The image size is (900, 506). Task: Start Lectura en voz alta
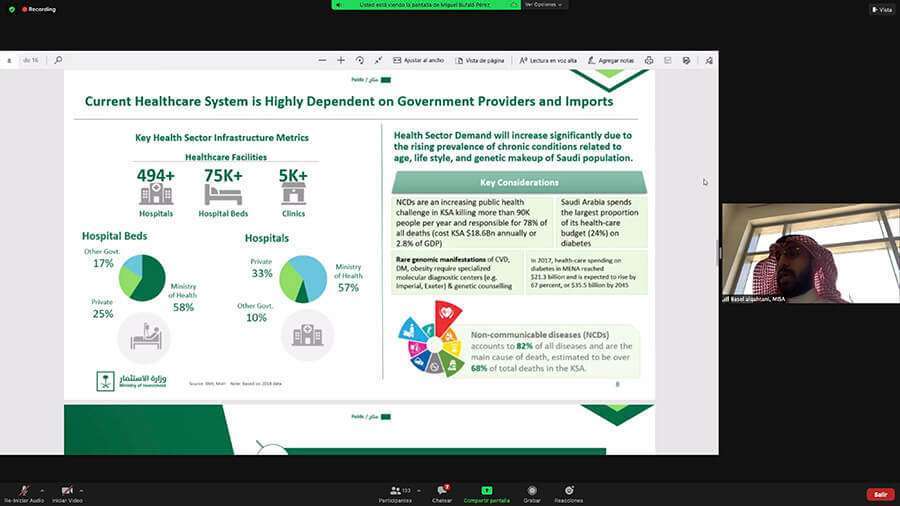point(548,60)
